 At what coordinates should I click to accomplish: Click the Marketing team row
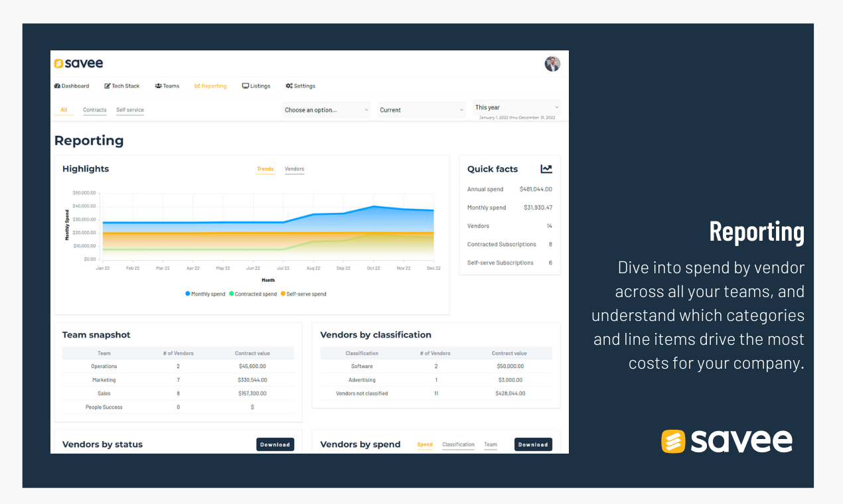(x=178, y=380)
